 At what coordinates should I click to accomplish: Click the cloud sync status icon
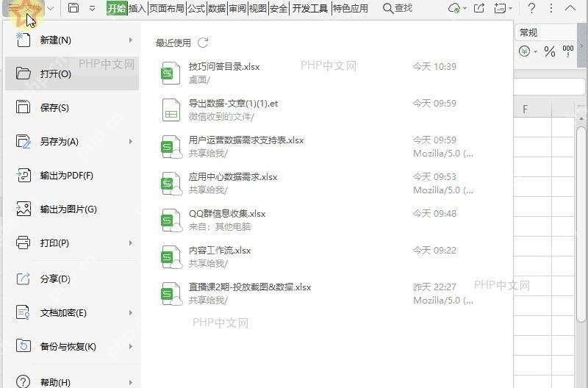pos(454,8)
